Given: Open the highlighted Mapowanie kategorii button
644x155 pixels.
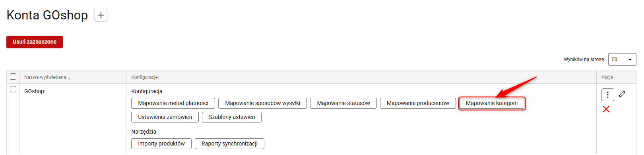Looking at the screenshot, I should pyautogui.click(x=492, y=103).
